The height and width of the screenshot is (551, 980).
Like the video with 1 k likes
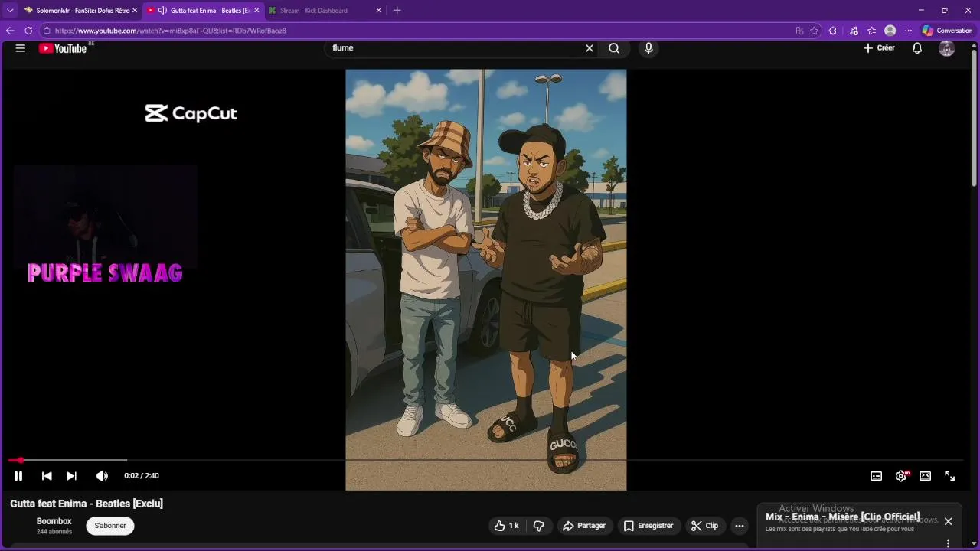(506, 526)
